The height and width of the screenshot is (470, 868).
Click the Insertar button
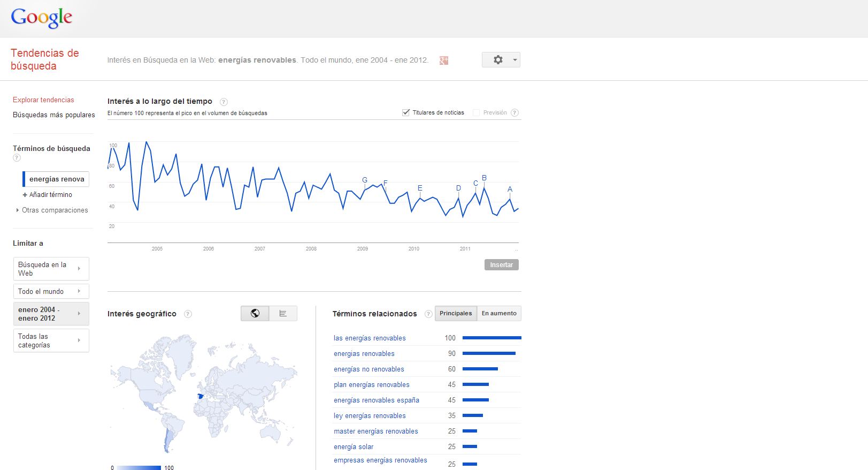coord(501,265)
